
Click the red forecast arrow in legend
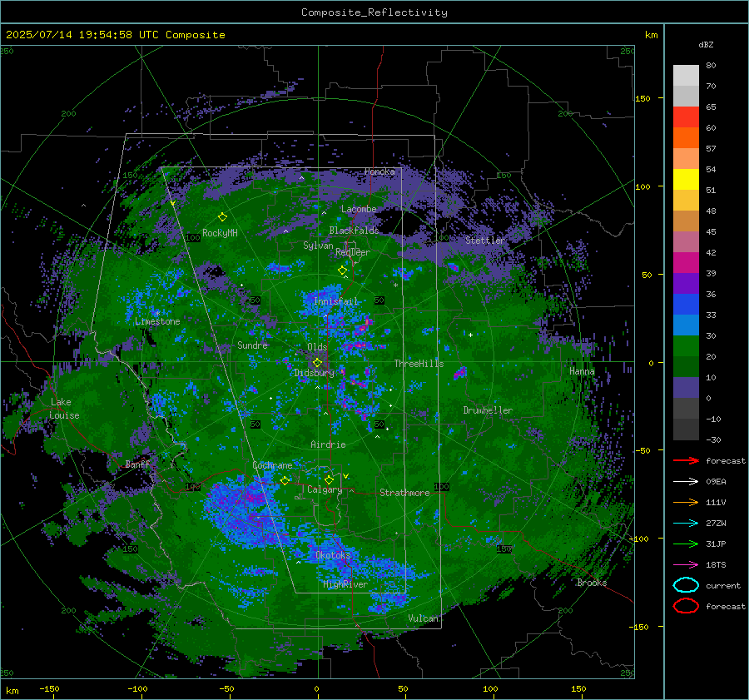(686, 460)
